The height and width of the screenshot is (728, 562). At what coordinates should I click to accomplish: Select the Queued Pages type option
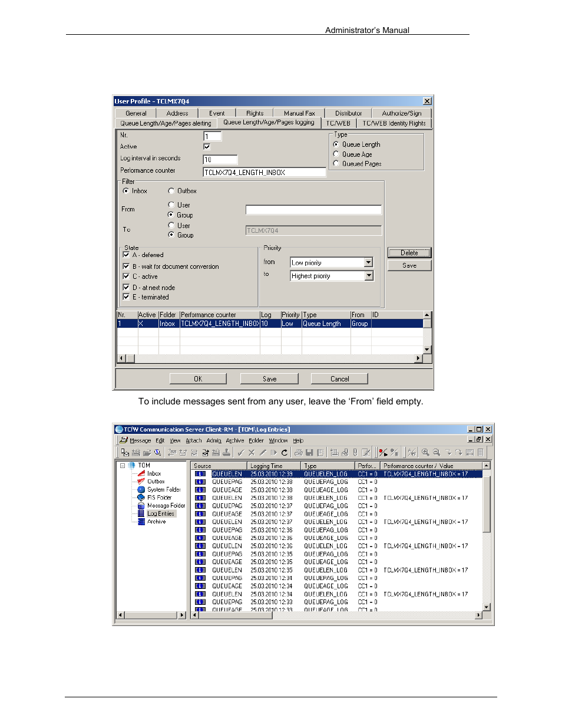click(x=336, y=163)
